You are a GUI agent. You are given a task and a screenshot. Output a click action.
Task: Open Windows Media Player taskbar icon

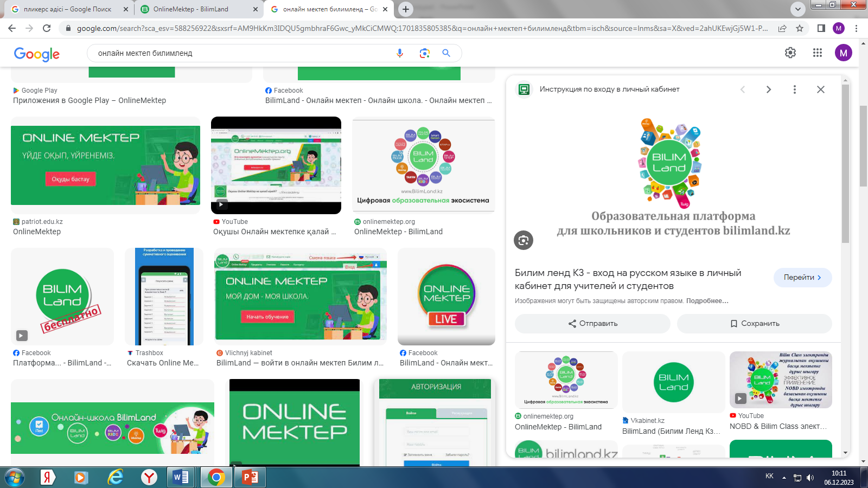(81, 477)
